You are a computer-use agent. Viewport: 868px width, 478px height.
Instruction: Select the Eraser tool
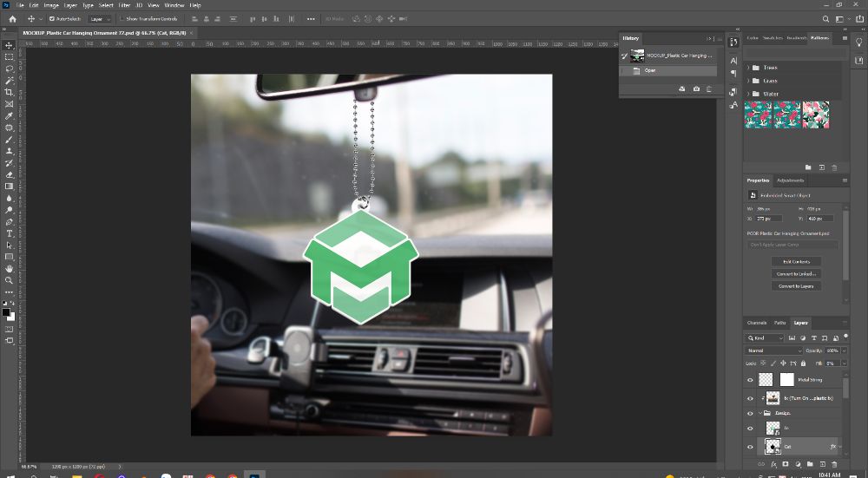[x=9, y=175]
